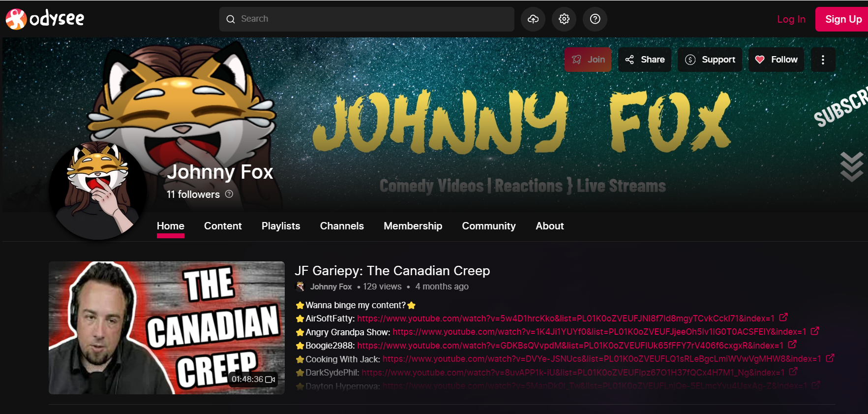Open the Membership tab
The width and height of the screenshot is (868, 414).
click(413, 226)
